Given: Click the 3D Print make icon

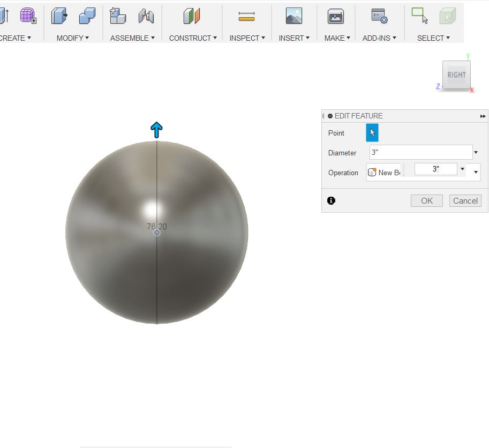Looking at the screenshot, I should tap(336, 16).
